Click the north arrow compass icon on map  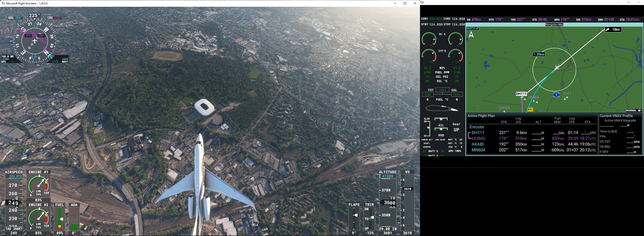pos(471,34)
